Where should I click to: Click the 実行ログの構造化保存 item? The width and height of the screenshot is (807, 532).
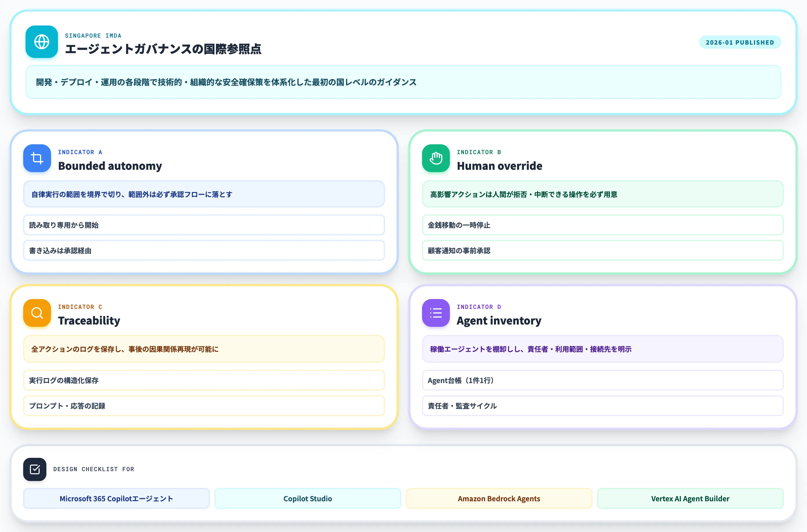[x=203, y=380]
